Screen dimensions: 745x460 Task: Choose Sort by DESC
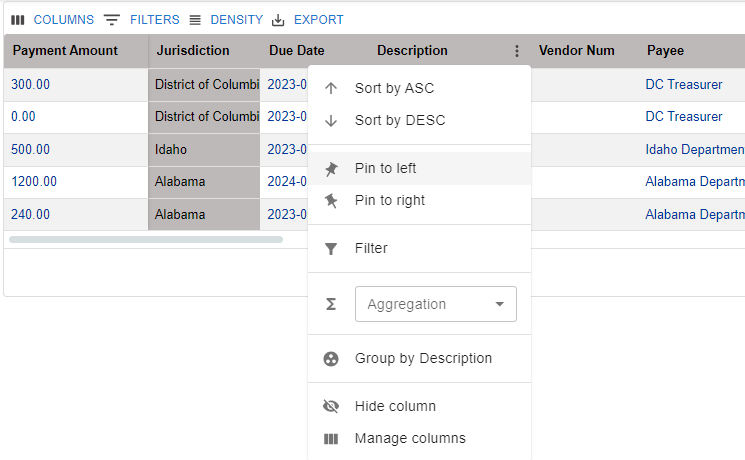click(x=399, y=120)
